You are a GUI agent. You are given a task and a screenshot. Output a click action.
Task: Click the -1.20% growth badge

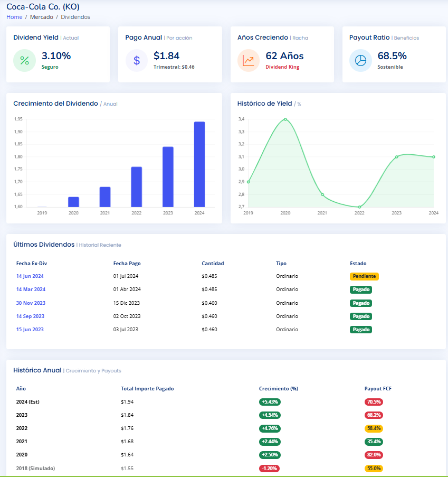click(269, 469)
